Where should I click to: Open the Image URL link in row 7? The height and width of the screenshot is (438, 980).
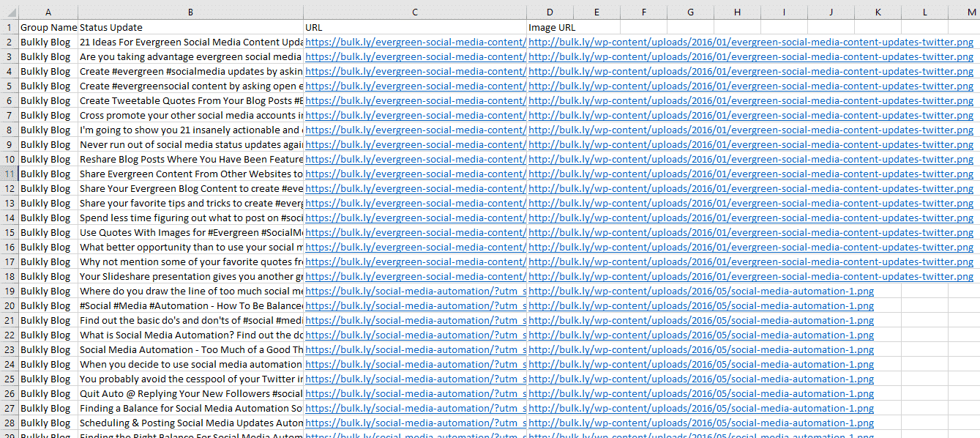click(751, 115)
